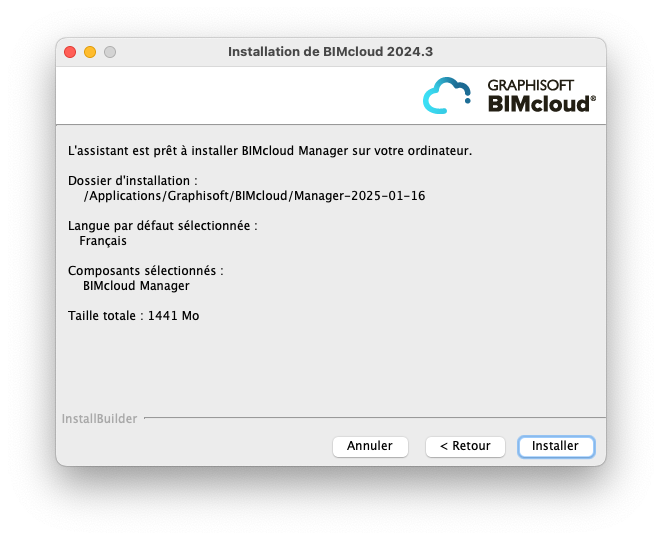This screenshot has width=662, height=540.
Task: Click the Taille totale : 1441 Mo line
Action: 133,316
